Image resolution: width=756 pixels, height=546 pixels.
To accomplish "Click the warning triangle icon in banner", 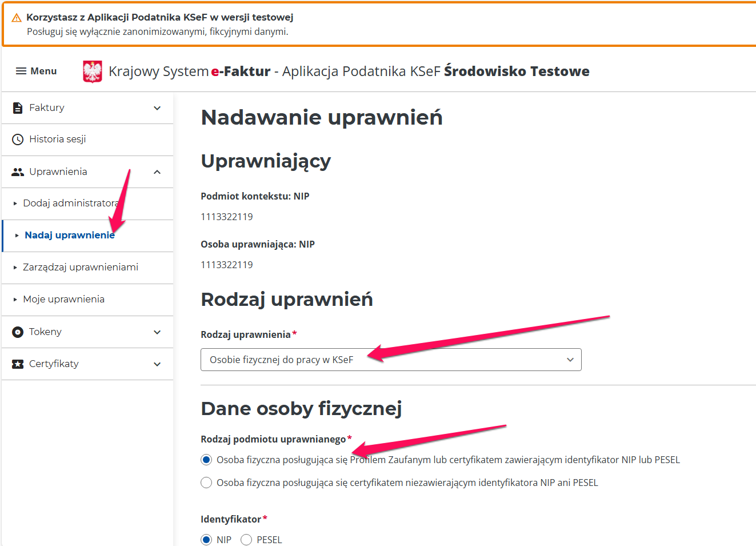I will click(17, 18).
